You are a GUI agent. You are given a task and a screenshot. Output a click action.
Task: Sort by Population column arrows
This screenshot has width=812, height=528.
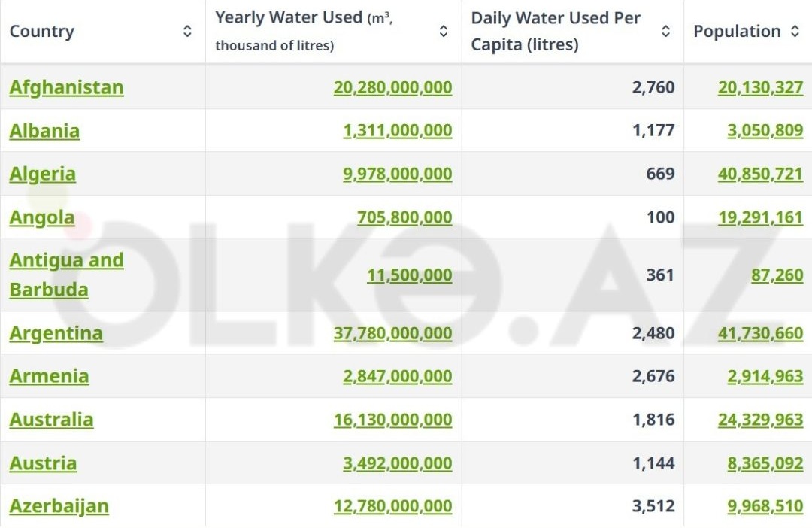point(795,31)
